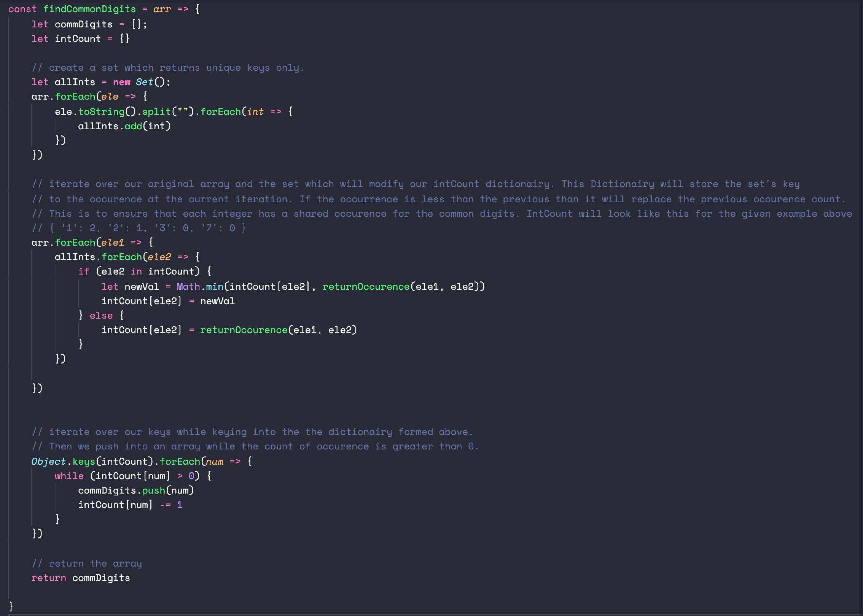Click the comment starting 'to the occurence at the current'
Image resolution: width=863 pixels, height=616 pixels.
pos(438,199)
